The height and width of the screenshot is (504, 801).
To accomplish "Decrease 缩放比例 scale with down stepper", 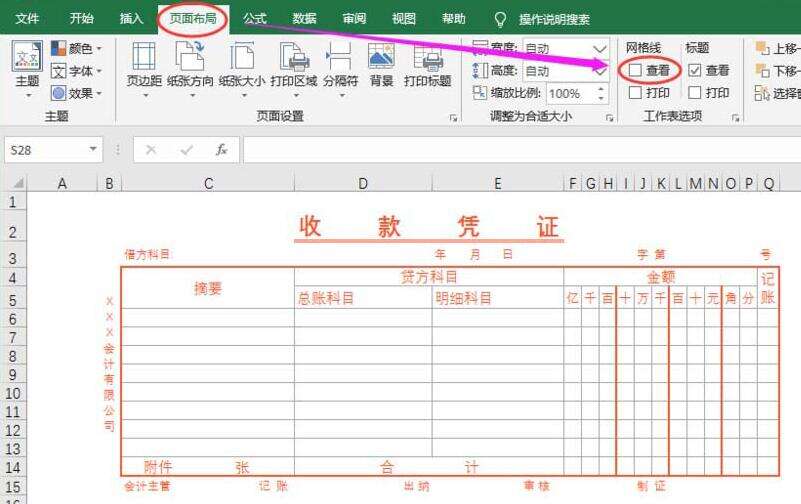I will pyautogui.click(x=601, y=98).
